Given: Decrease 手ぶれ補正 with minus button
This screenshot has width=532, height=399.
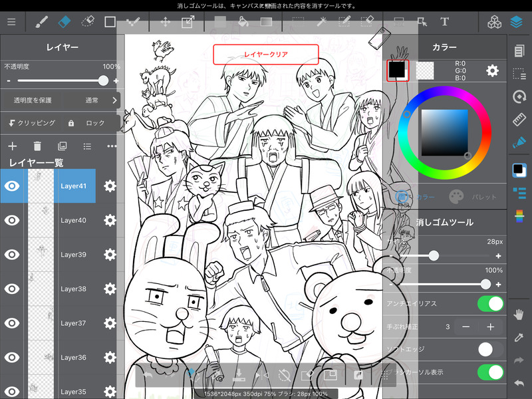Looking at the screenshot, I should (x=466, y=327).
